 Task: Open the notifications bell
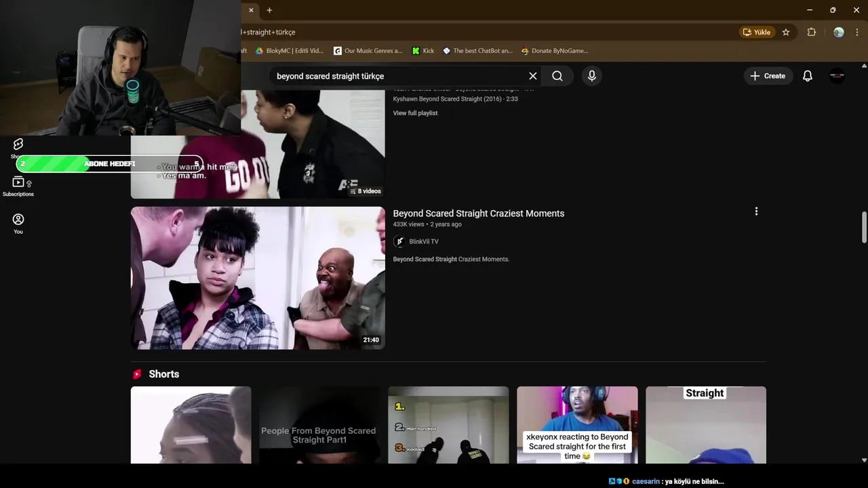(x=808, y=76)
